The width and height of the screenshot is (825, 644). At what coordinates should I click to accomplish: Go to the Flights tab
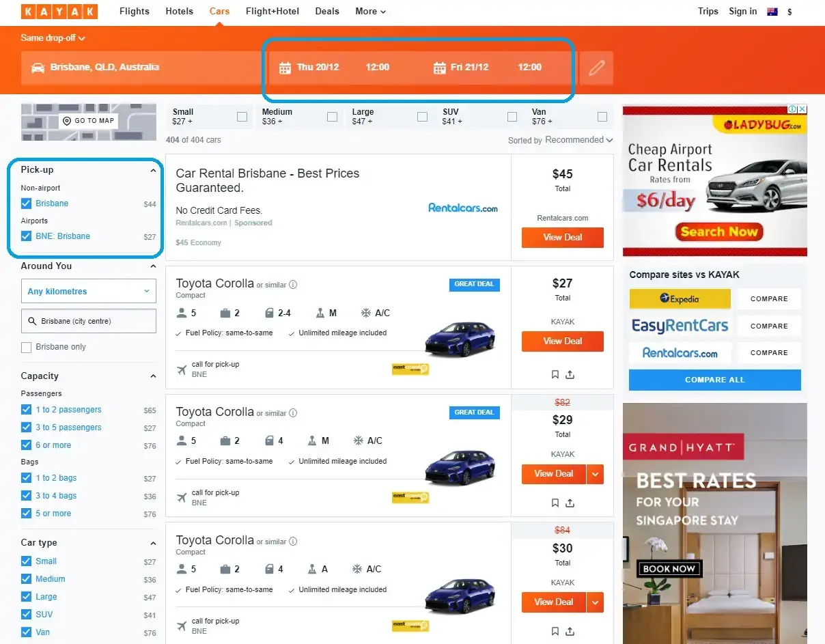click(135, 12)
